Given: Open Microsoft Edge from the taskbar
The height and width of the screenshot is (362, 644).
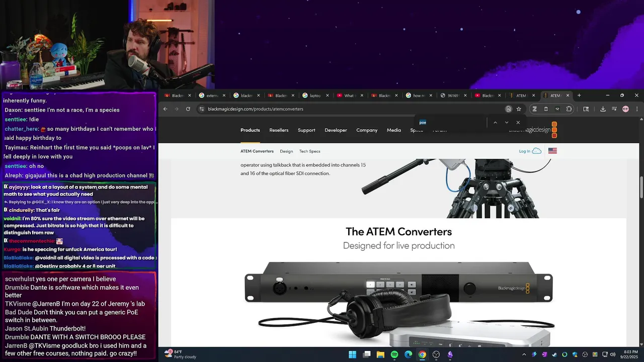Looking at the screenshot, I should (x=409, y=354).
